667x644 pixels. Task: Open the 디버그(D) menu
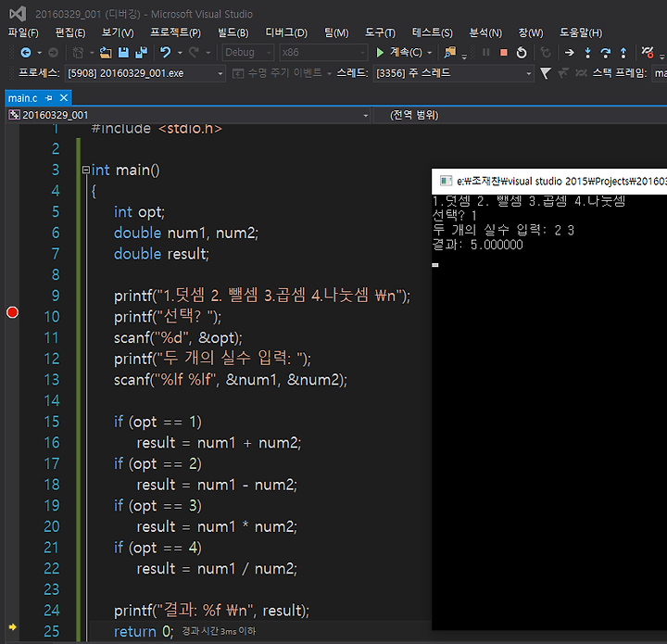[286, 32]
